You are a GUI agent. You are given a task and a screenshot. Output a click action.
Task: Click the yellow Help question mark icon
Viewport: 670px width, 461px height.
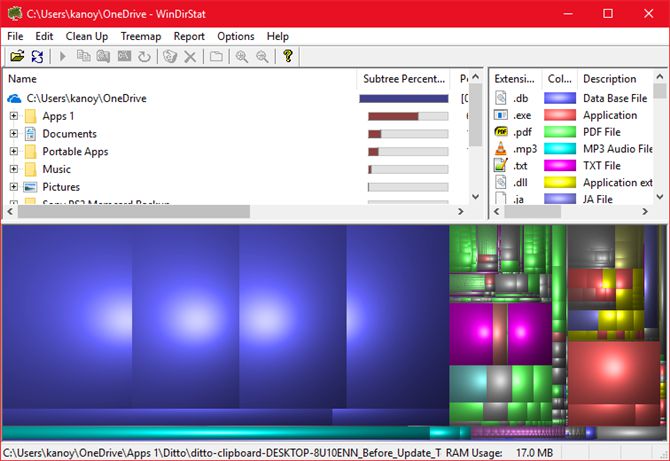pyautogui.click(x=287, y=57)
